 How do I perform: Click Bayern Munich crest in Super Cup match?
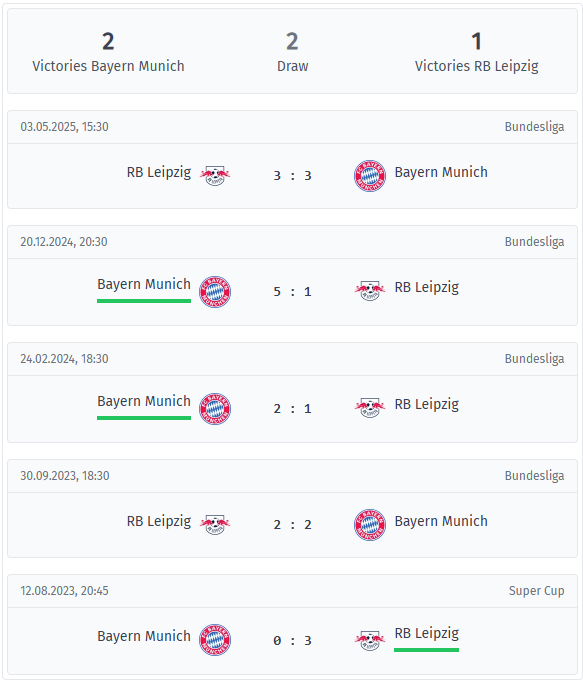pos(215,640)
